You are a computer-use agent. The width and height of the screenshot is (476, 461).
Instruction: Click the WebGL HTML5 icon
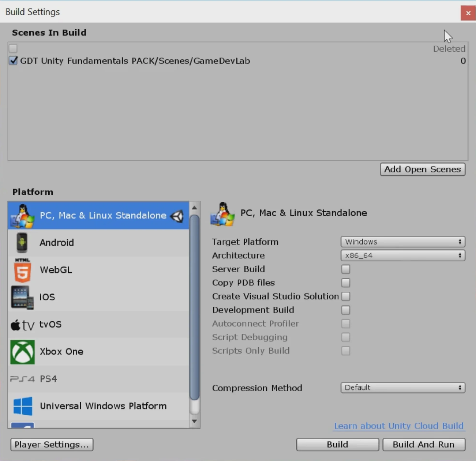tap(22, 270)
